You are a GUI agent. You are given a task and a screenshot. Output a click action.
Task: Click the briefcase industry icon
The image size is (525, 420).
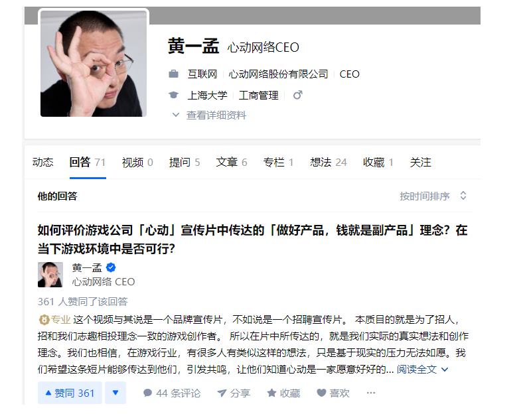173,74
